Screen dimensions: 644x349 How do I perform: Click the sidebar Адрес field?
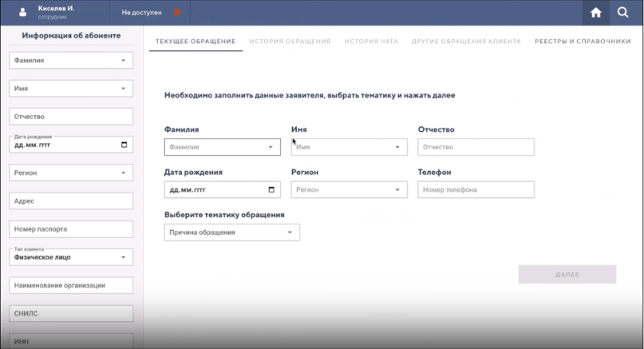pos(71,201)
